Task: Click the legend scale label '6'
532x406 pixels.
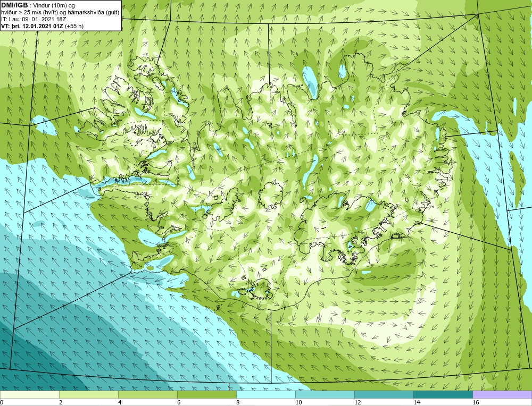Action: tap(179, 402)
